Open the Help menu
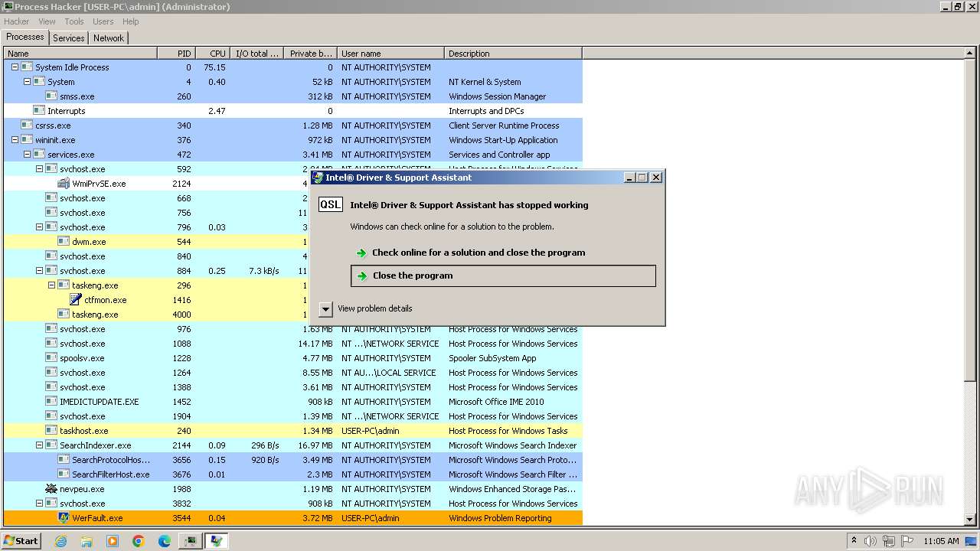980x551 pixels. 131,21
